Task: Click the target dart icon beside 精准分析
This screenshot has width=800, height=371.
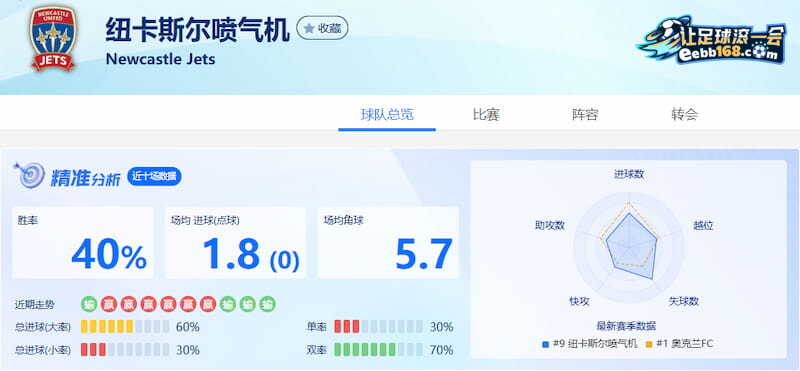Action: coord(29,175)
